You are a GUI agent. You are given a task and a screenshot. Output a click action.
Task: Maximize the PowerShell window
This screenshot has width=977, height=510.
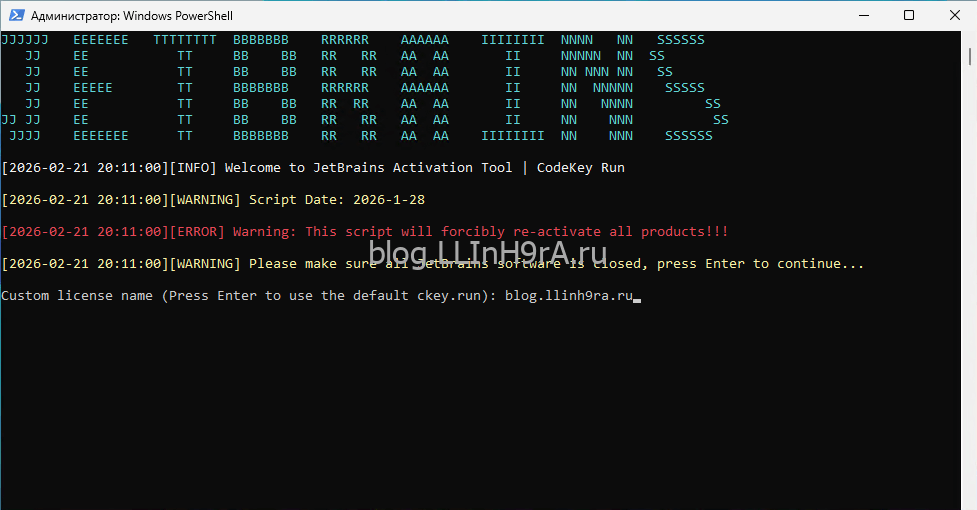tap(908, 16)
